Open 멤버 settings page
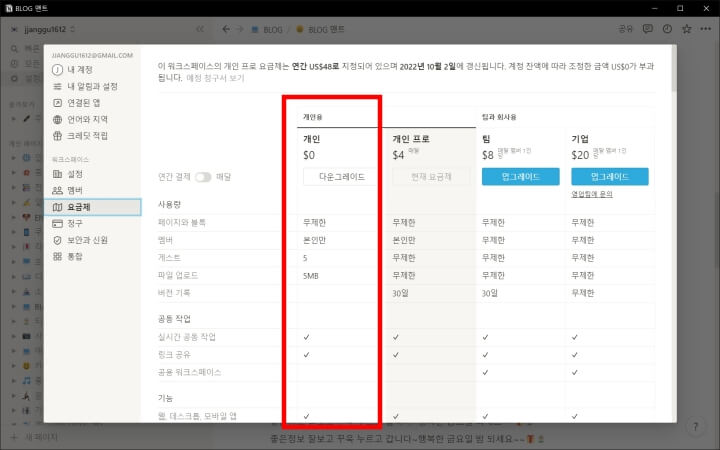 (75, 191)
